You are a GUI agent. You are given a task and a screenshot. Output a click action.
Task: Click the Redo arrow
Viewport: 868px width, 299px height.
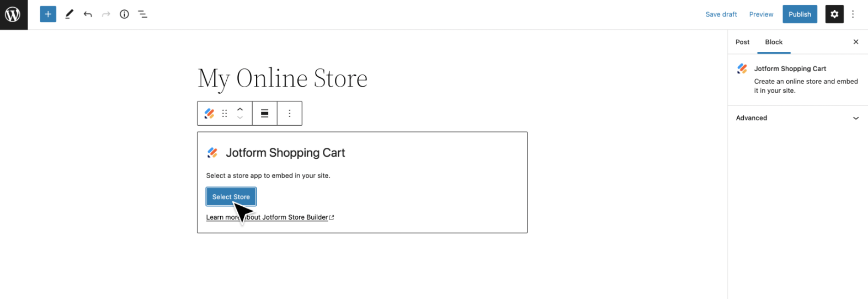click(x=106, y=14)
